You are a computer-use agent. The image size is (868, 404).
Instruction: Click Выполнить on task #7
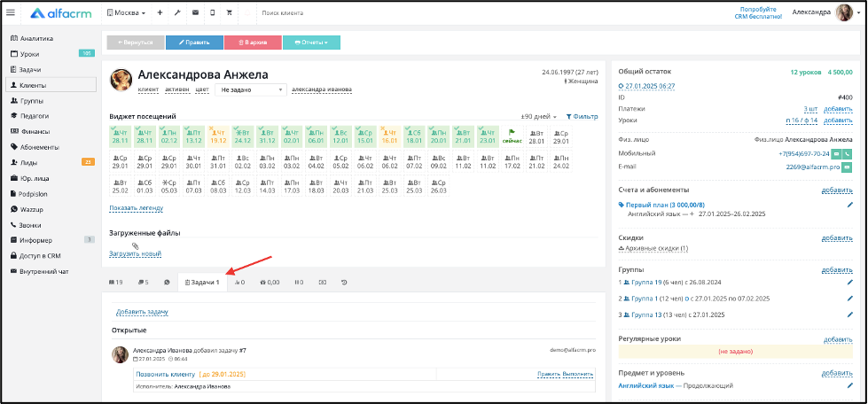[x=578, y=374]
